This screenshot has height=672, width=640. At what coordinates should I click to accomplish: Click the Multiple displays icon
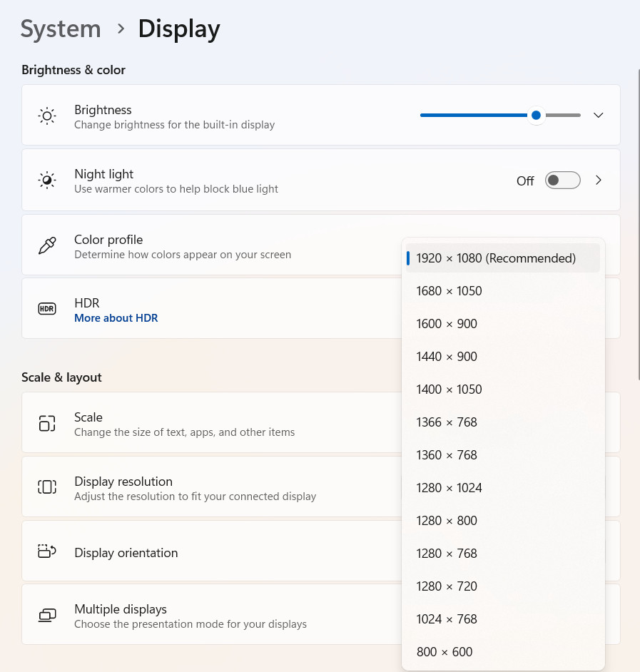pos(47,616)
